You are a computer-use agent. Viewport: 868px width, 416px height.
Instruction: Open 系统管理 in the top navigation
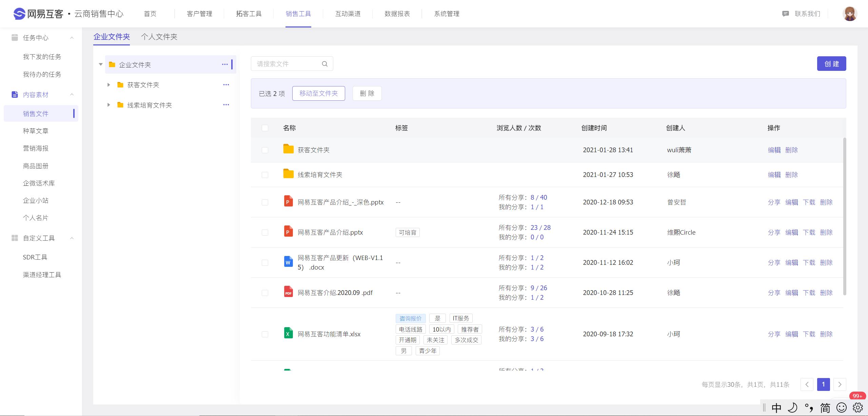447,14
